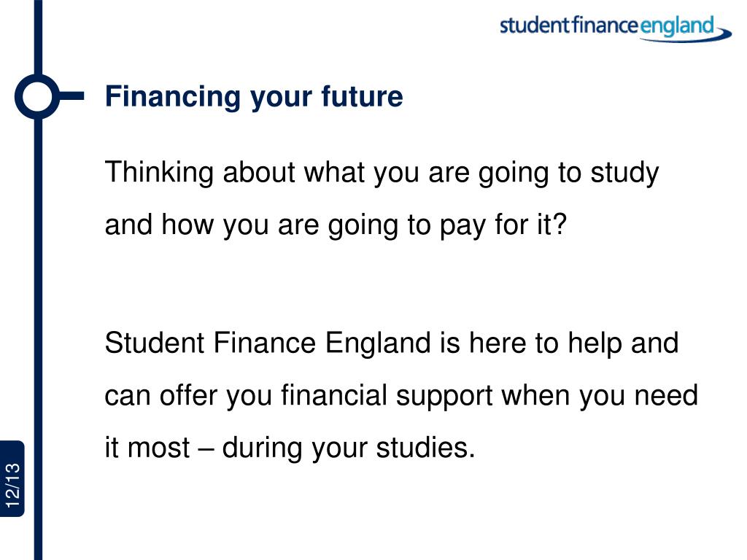Click the line 'Student Finance England is here to help and'
The height and width of the screenshot is (560, 747).
coord(392,343)
